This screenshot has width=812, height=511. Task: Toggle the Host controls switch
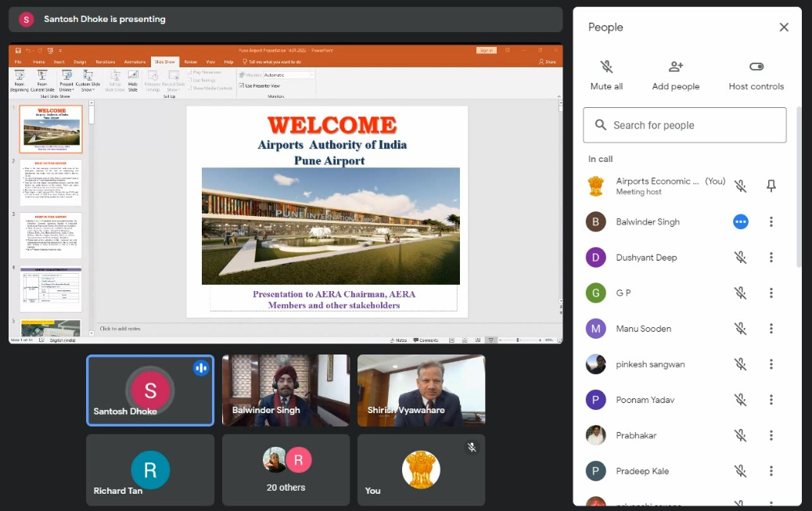coord(756,67)
